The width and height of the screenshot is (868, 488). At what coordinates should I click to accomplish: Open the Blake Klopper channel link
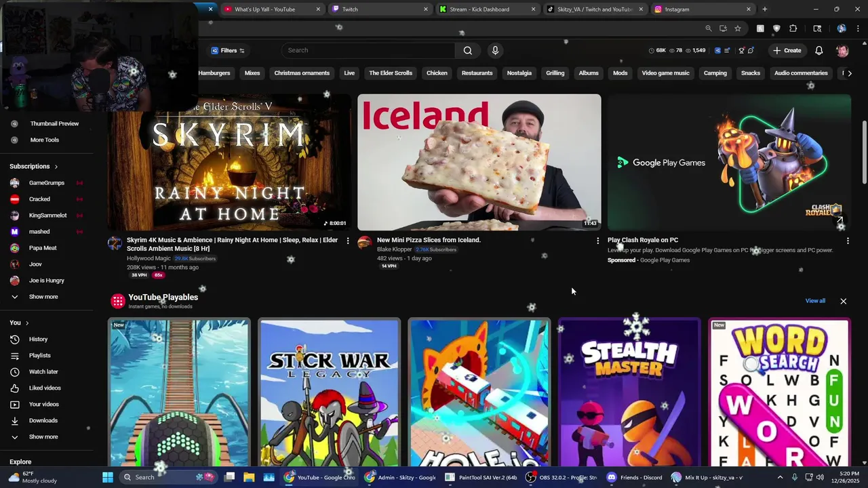coord(394,249)
